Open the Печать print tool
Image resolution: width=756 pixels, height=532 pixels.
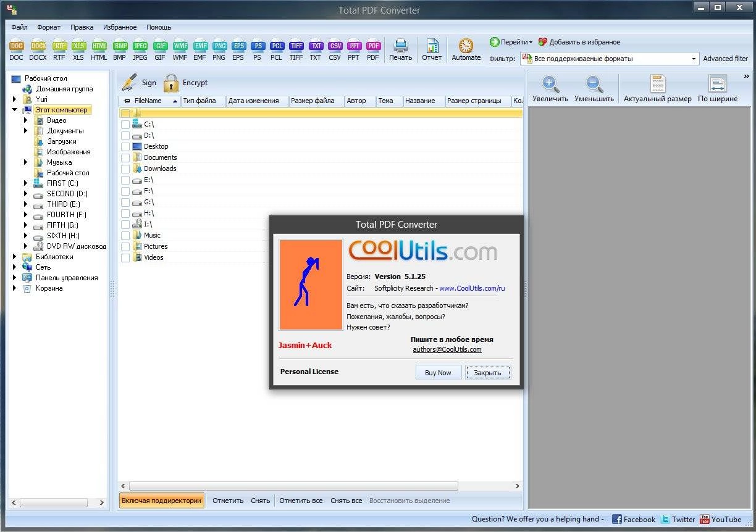(401, 49)
